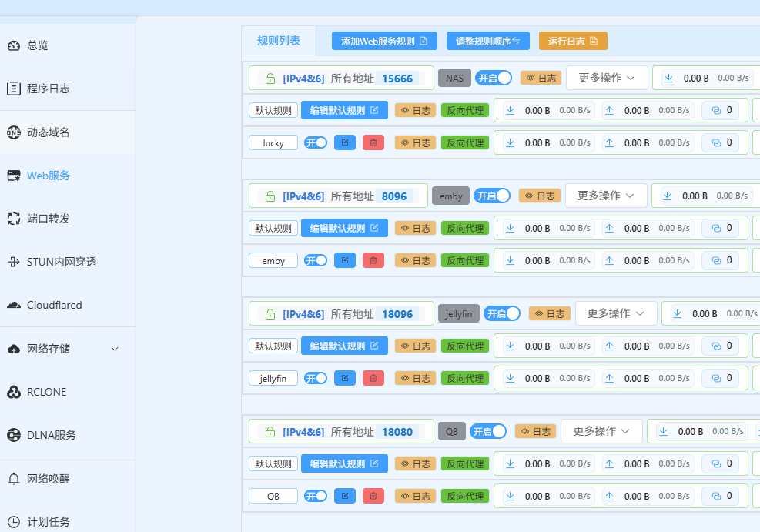Toggle the NAS rule enabled switch
The width and height of the screenshot is (760, 532).
(x=494, y=78)
